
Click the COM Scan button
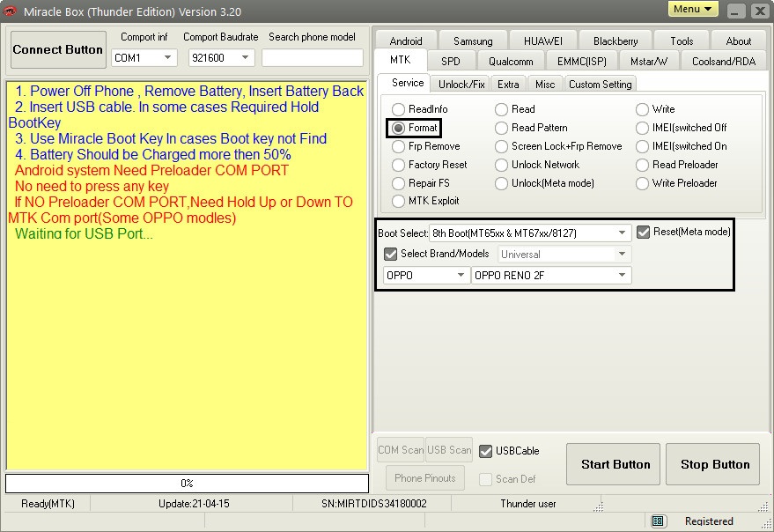tap(401, 450)
